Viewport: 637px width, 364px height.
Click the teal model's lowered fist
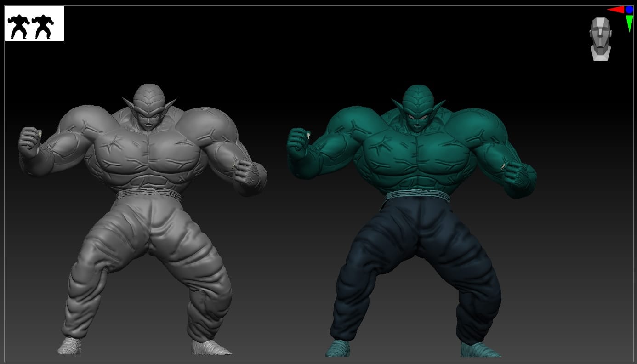(519, 177)
